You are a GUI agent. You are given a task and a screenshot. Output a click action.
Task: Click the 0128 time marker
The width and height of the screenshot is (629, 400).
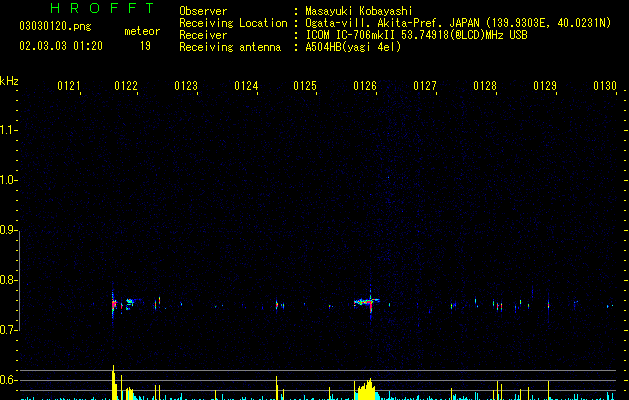[485, 86]
